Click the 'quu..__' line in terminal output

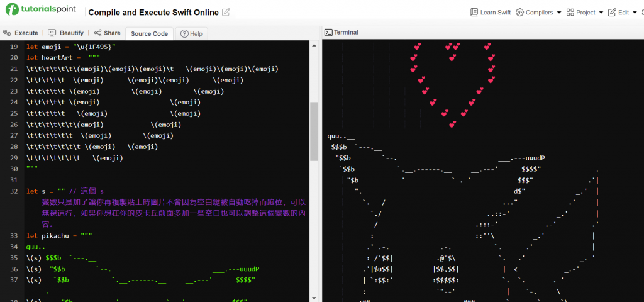(x=341, y=136)
